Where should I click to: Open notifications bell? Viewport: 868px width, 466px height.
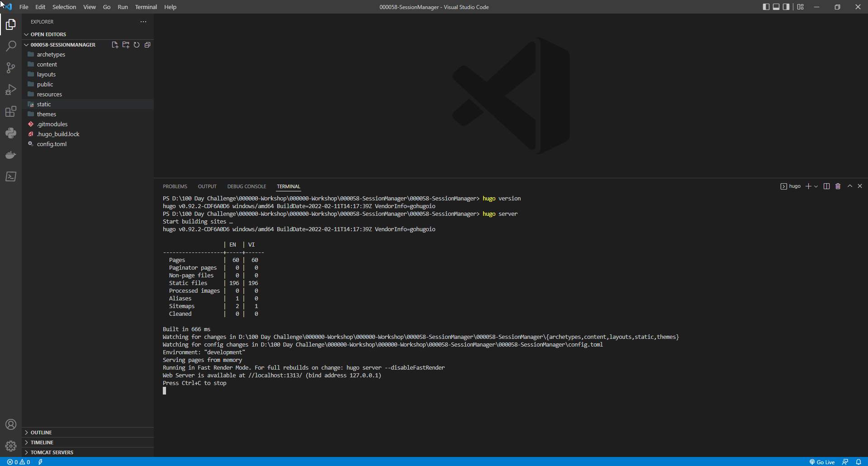pyautogui.click(x=859, y=462)
